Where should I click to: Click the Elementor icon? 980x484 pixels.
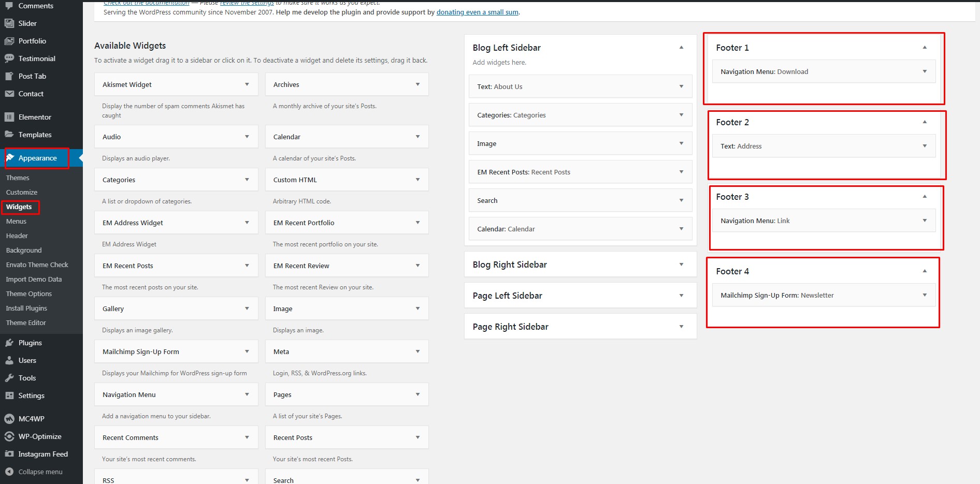9,117
